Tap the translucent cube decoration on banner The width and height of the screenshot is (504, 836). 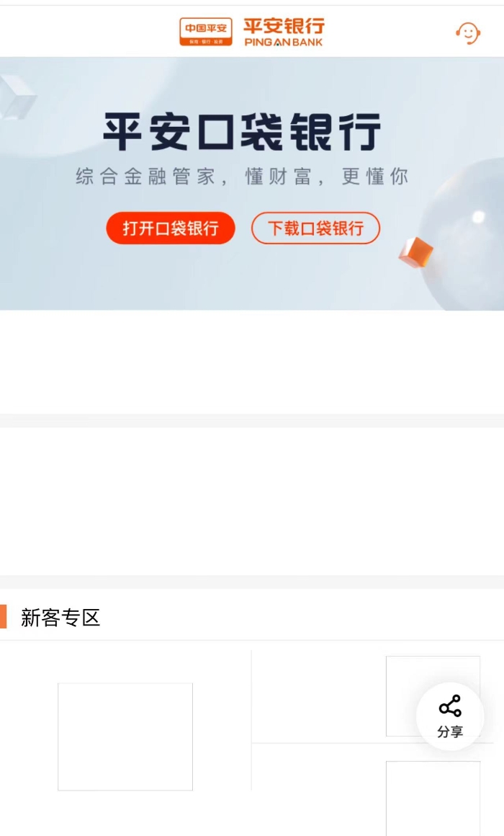pos(17,97)
